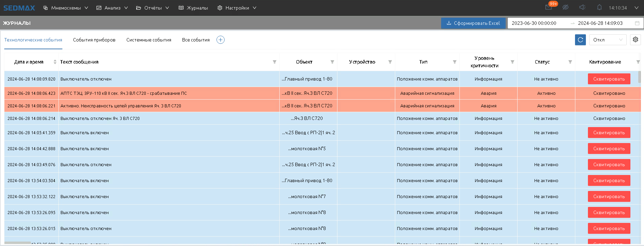Toggle the crossed-out eye visibility icon
Screen dimensions: 644x246
click(565, 7)
